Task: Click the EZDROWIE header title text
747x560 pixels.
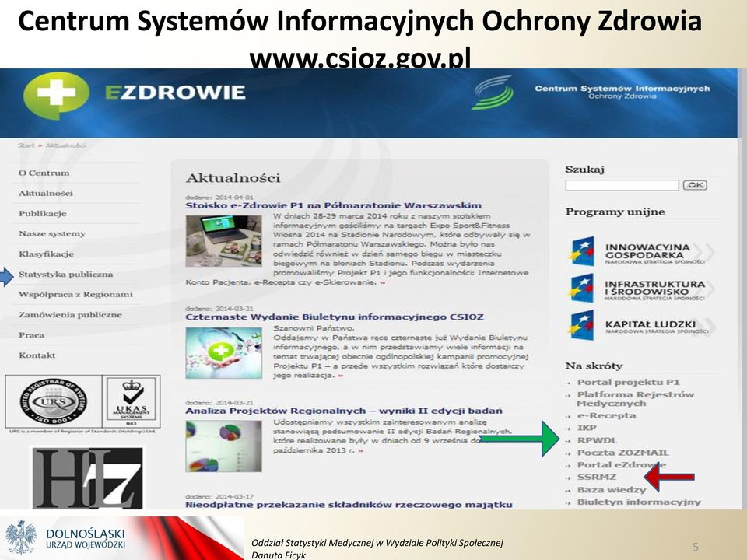Action: [x=175, y=93]
